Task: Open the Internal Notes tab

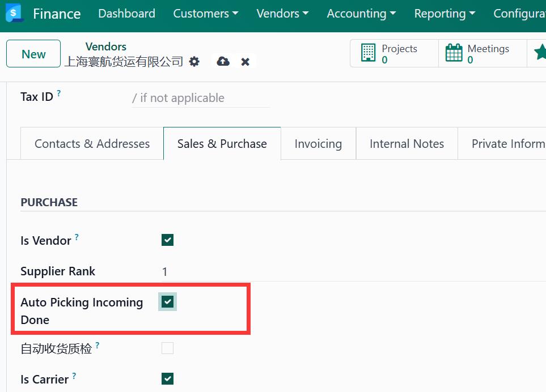Action: [407, 144]
